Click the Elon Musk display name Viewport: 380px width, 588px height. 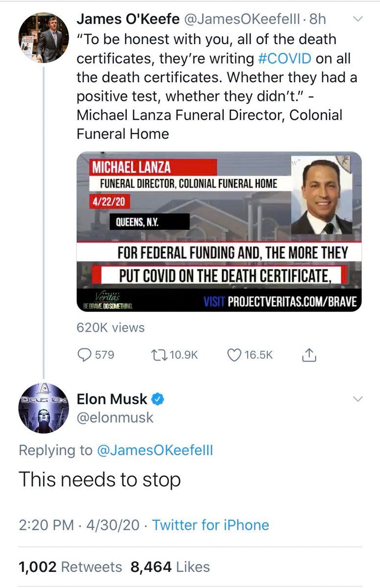112,399
